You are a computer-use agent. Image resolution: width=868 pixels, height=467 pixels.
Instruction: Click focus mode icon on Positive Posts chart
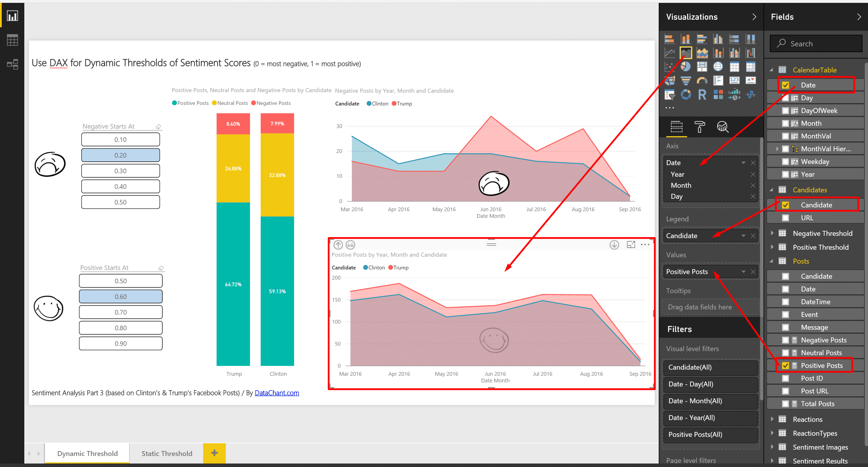(x=631, y=245)
